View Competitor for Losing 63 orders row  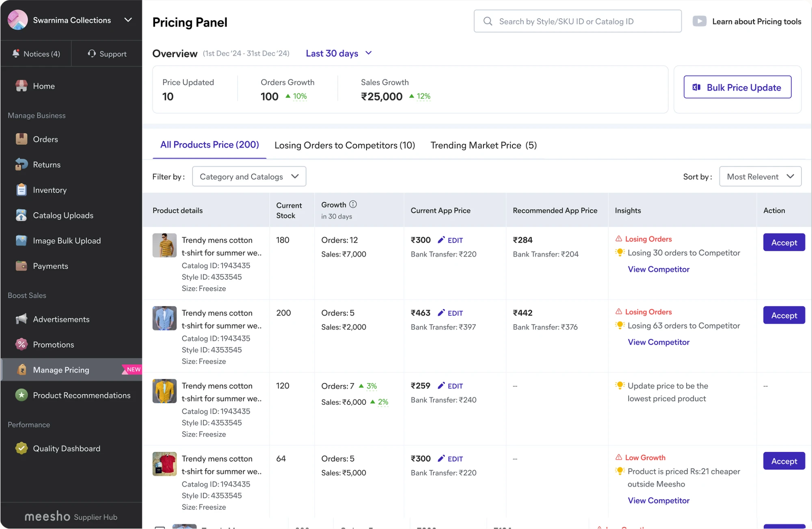659,342
